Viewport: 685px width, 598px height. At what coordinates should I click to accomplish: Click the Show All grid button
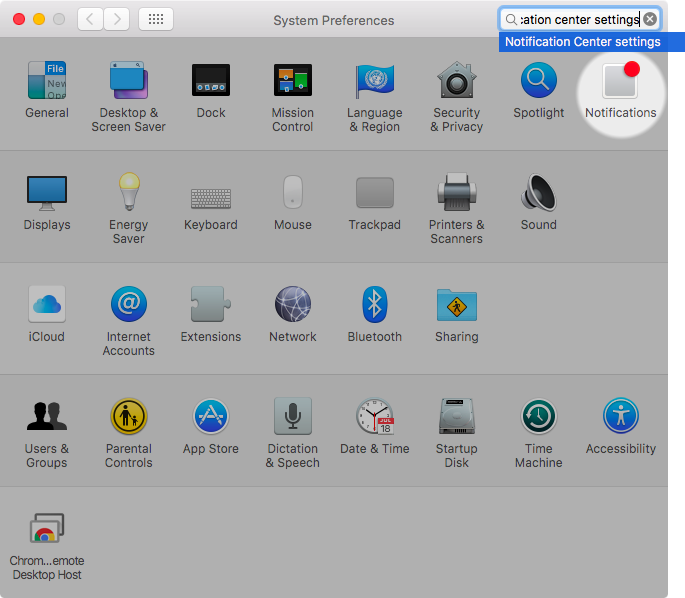click(156, 19)
